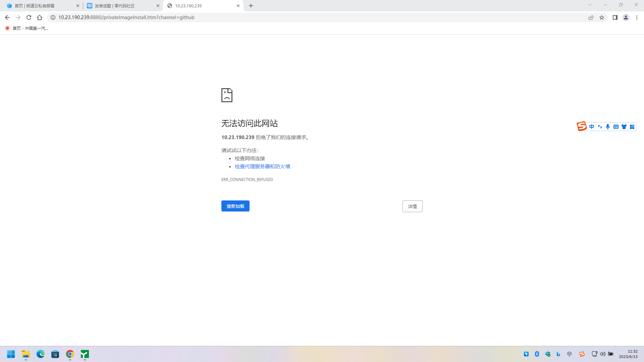
Task: Toggle the Sogou soft keyboard
Action: pyautogui.click(x=615, y=127)
